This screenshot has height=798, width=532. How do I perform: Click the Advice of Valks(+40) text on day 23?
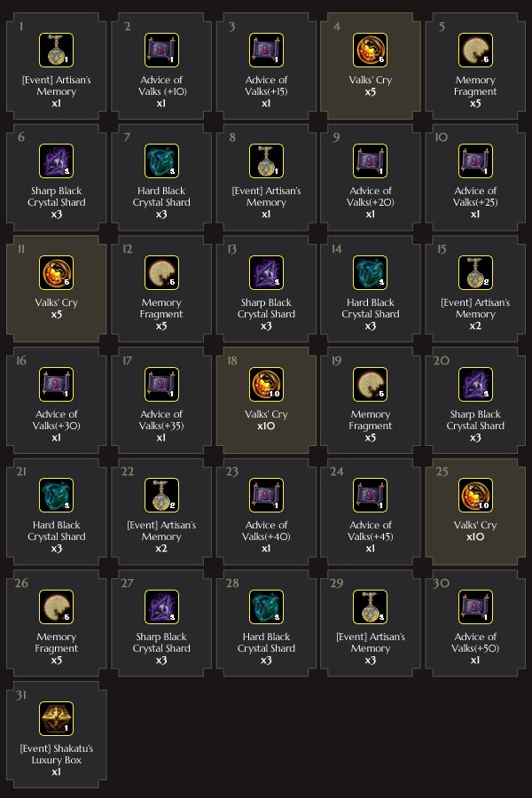pyautogui.click(x=266, y=530)
